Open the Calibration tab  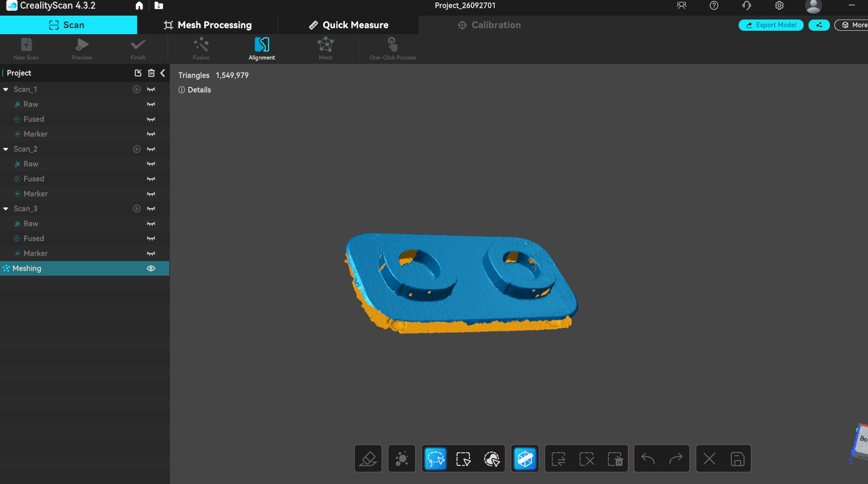[489, 25]
